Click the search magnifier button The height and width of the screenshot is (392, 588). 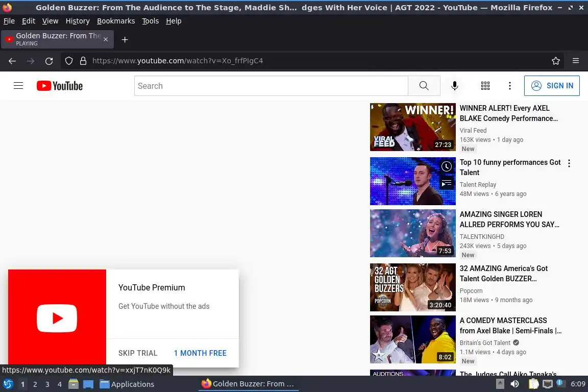(x=424, y=86)
